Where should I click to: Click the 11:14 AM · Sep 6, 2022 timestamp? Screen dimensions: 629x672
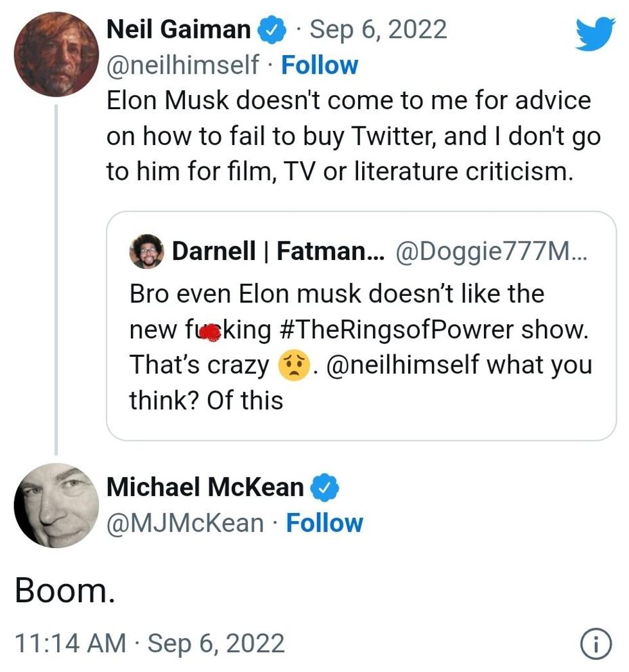tap(150, 643)
